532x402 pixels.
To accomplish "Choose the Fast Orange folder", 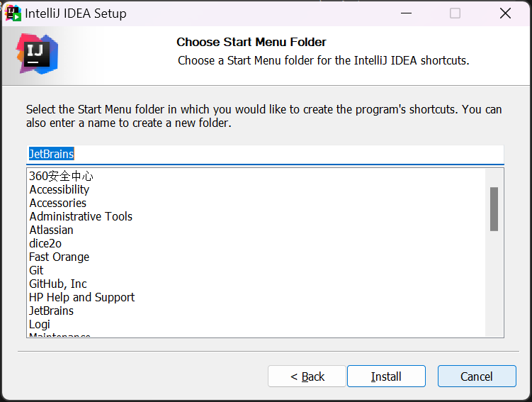I will tap(60, 257).
